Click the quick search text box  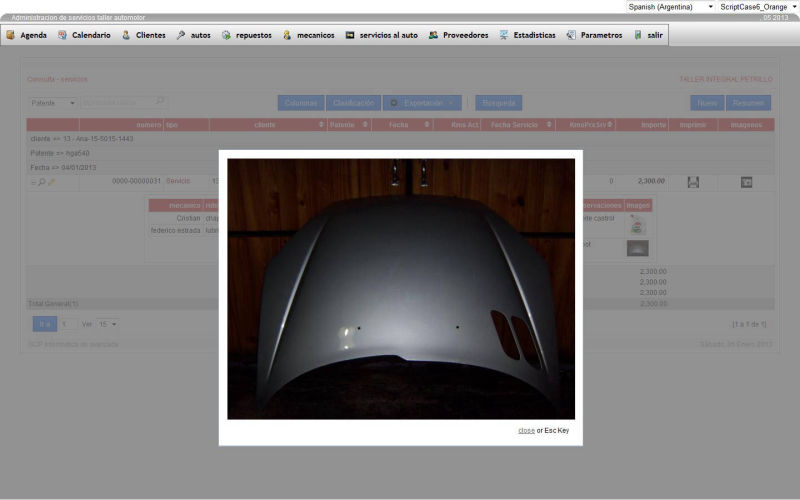[118, 103]
